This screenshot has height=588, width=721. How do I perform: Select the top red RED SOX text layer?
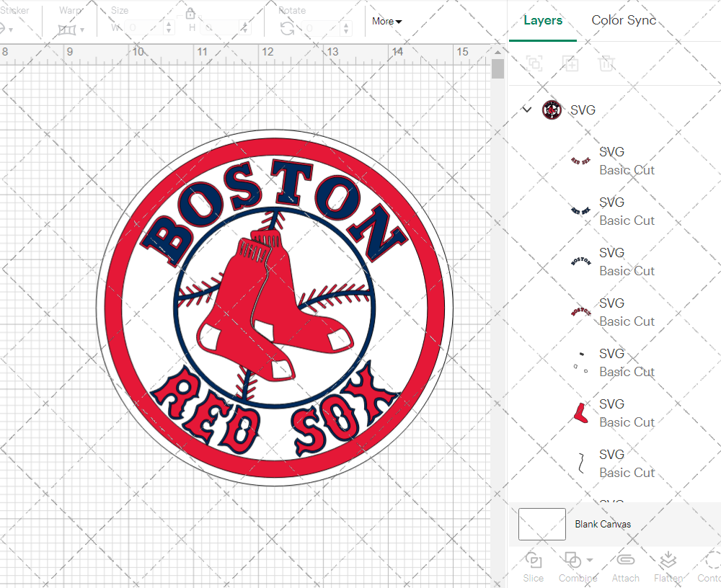pyautogui.click(x=580, y=161)
